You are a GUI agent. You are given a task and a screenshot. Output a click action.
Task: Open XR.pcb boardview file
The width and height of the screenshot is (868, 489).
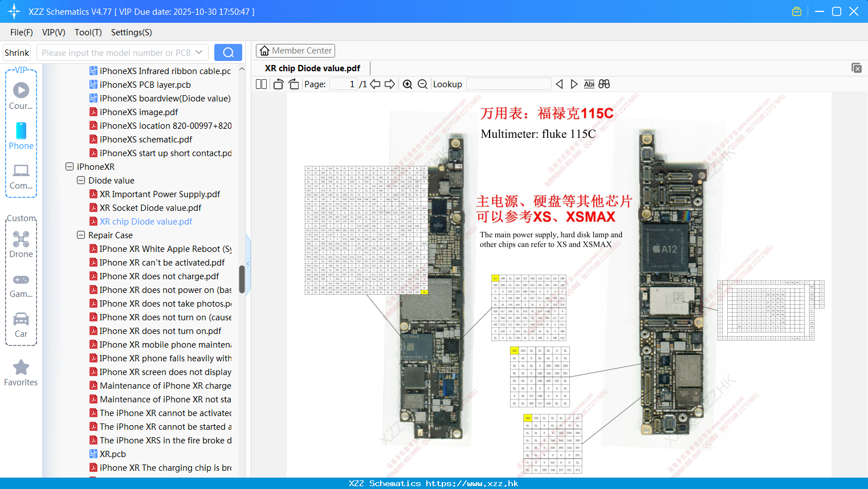coord(112,454)
